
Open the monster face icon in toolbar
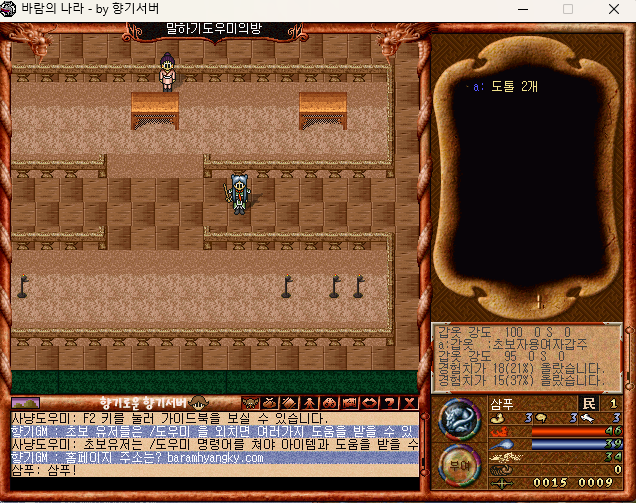click(250, 403)
